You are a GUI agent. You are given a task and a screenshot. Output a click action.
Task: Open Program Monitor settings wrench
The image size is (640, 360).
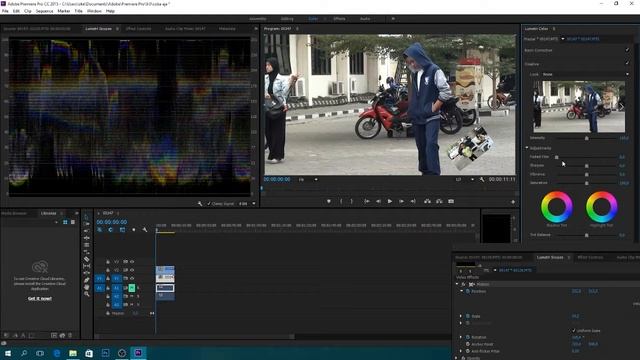pos(482,180)
